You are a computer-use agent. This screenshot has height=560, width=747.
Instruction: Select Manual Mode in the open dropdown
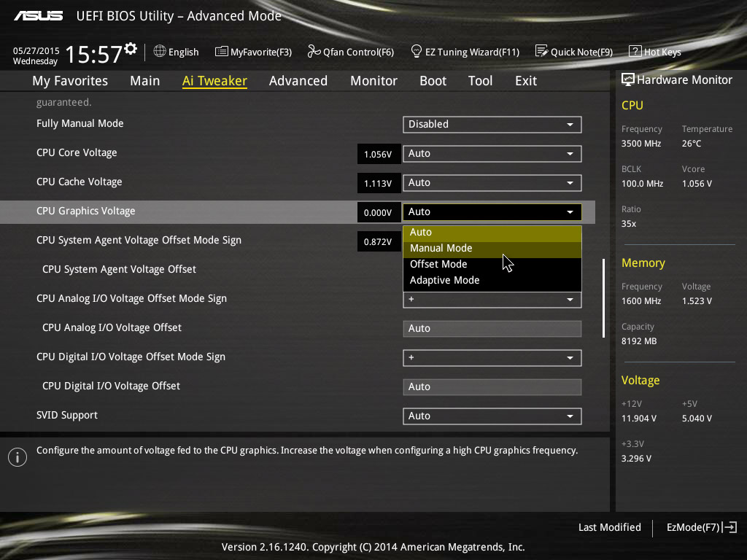click(x=441, y=249)
